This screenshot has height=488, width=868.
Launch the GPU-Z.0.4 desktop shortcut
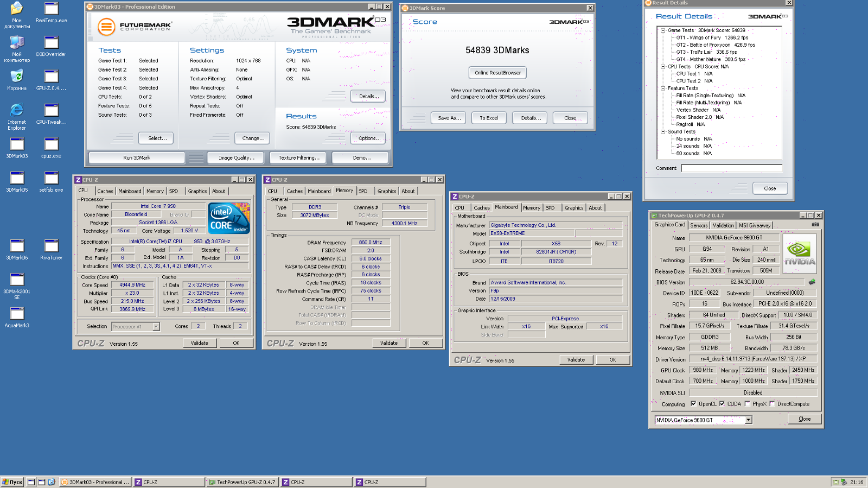[52, 80]
